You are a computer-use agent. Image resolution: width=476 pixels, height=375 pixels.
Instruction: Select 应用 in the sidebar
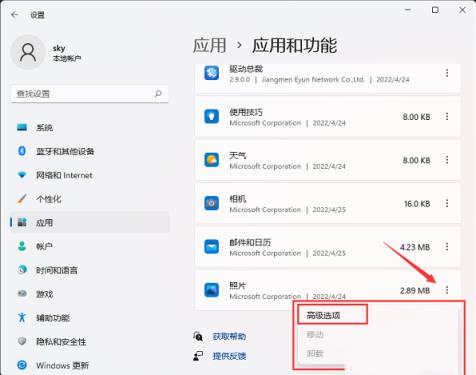(x=89, y=222)
